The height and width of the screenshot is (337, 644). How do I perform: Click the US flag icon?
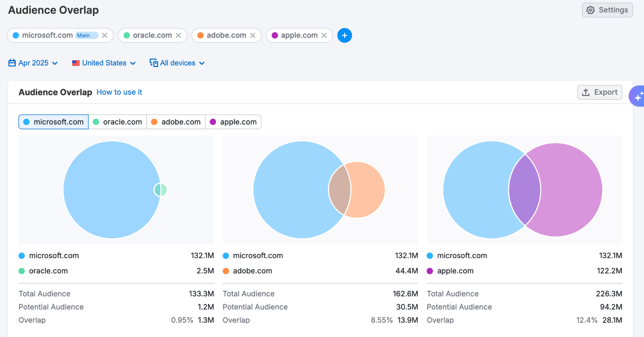76,63
